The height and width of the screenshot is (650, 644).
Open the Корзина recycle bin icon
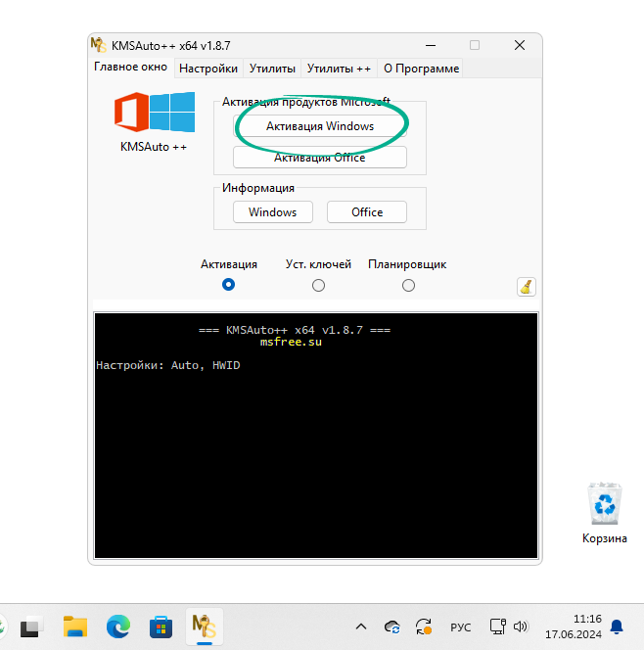[604, 513]
